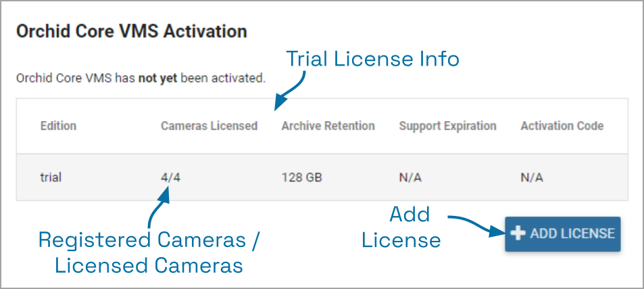Click the 128 GB archive retention value
Screen dimensions: 644x289
coord(301,178)
